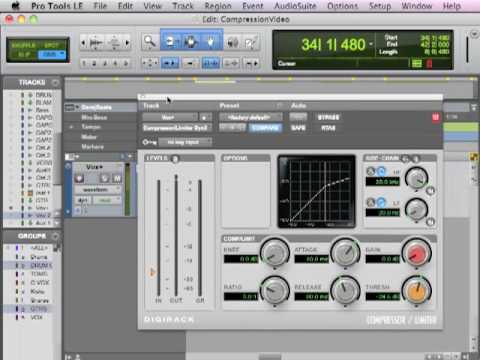The image size is (480, 360).
Task: Click the red GAIN knob
Action: pos(416,253)
